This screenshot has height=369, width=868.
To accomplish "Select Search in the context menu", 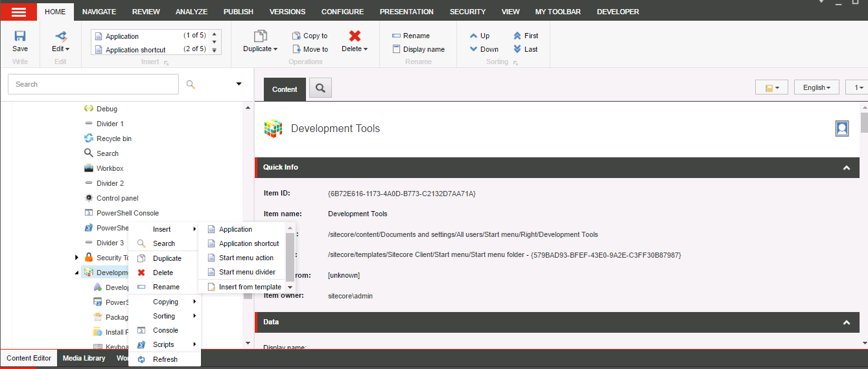I will [164, 243].
